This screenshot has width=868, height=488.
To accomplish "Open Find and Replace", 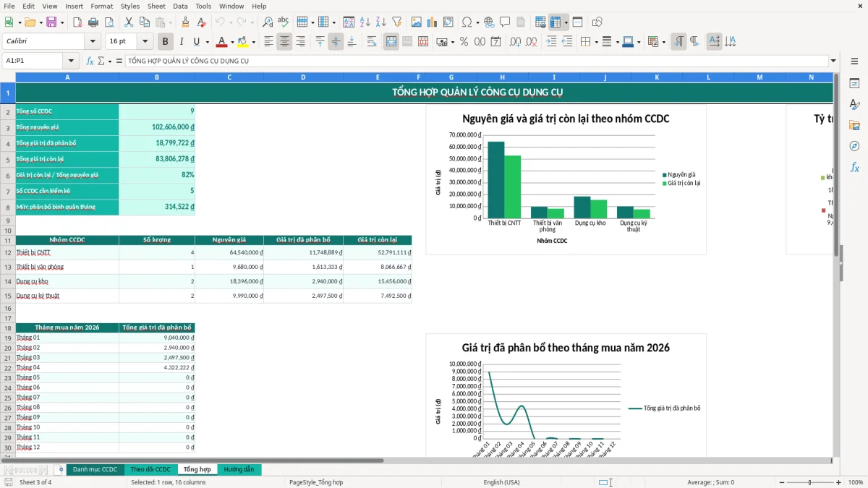I will pos(268,22).
